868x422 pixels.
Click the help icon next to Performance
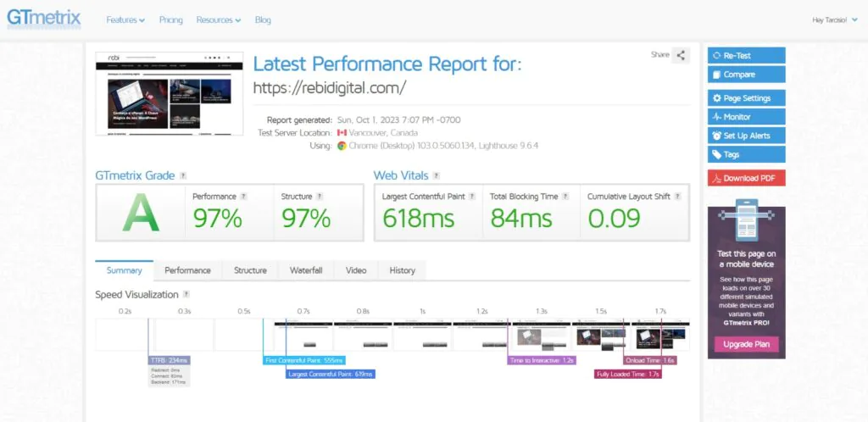[x=243, y=197]
